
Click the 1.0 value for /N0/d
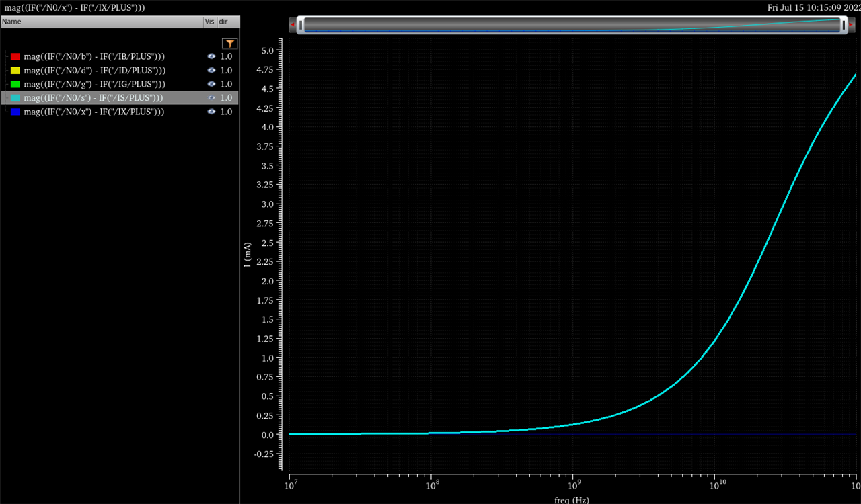[226, 70]
